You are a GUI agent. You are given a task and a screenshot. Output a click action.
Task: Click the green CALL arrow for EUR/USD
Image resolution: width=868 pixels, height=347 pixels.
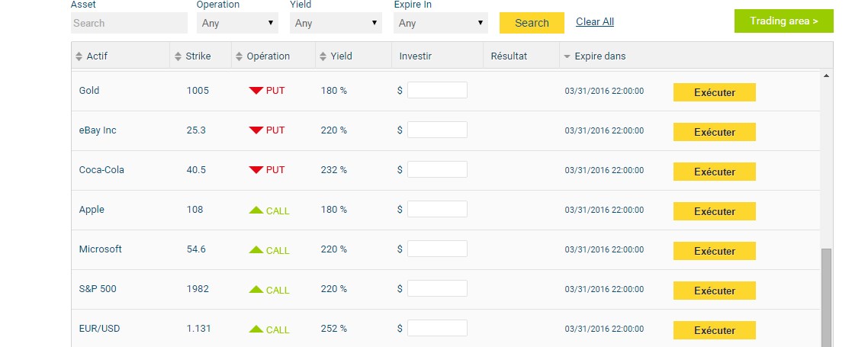pyautogui.click(x=256, y=329)
